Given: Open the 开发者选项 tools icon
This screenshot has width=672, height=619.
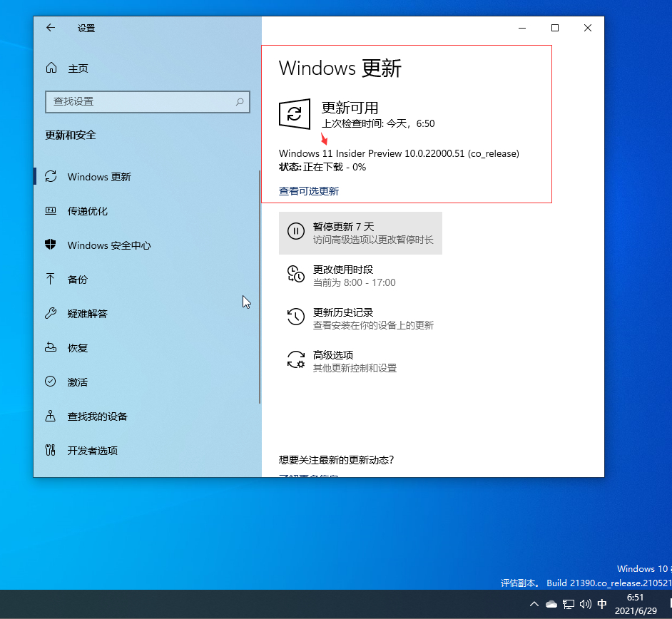Looking at the screenshot, I should click(x=51, y=450).
